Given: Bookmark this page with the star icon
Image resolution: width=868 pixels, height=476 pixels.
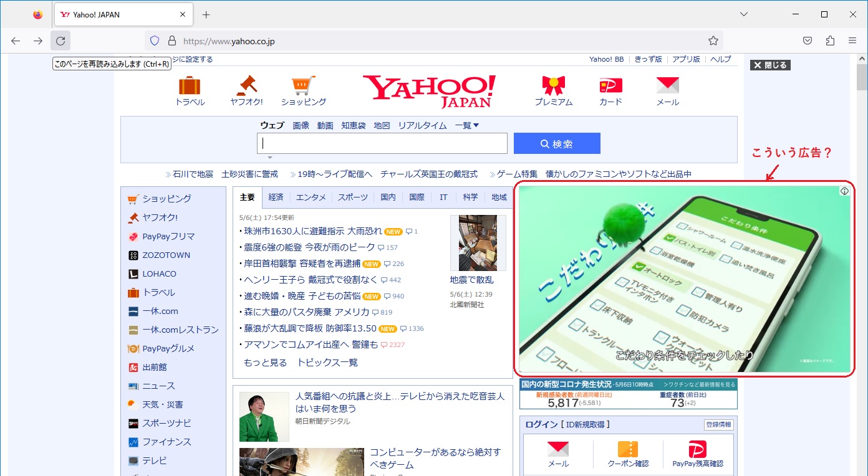Looking at the screenshot, I should click(x=713, y=40).
